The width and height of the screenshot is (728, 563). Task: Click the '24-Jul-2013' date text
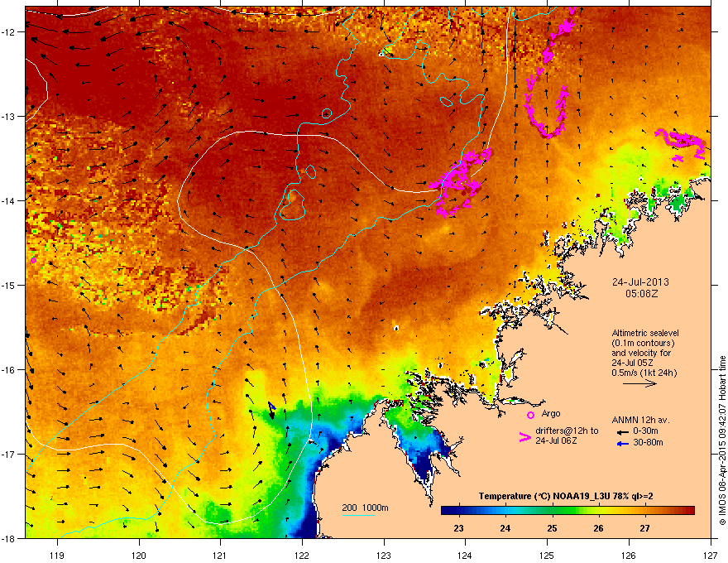point(640,282)
